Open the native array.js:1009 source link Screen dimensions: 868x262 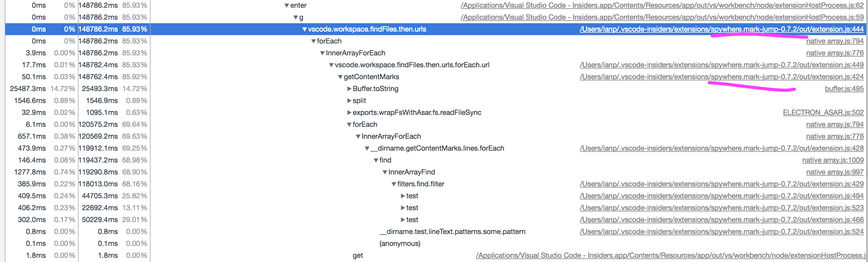(833, 160)
